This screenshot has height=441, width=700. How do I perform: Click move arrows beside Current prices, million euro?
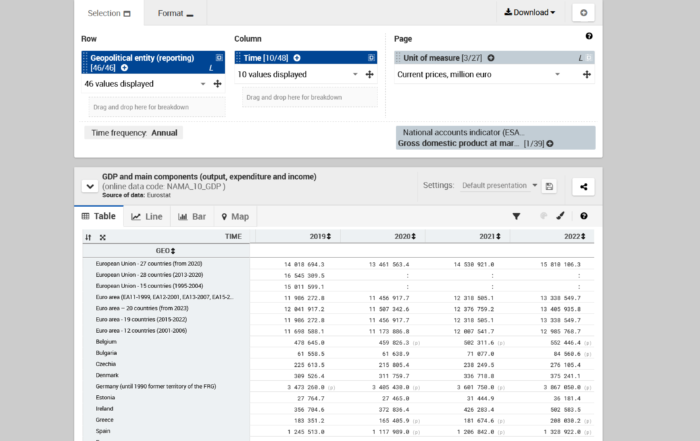pos(587,75)
